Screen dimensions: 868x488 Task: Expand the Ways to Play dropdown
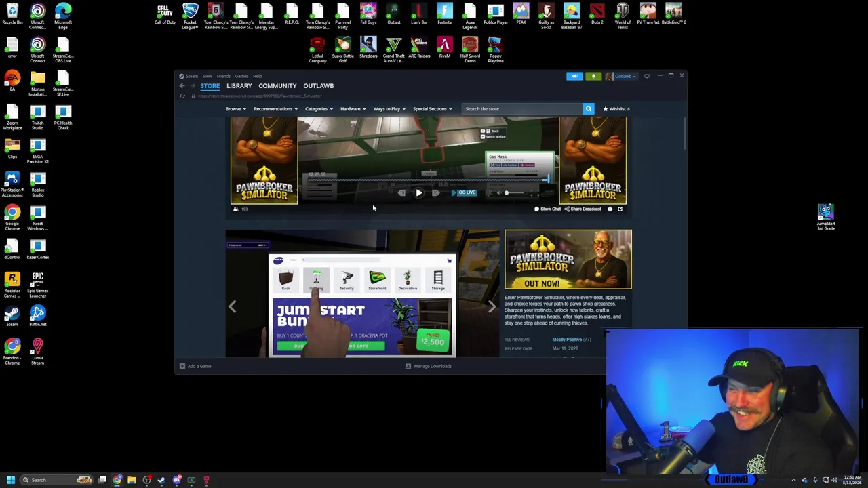click(x=389, y=108)
